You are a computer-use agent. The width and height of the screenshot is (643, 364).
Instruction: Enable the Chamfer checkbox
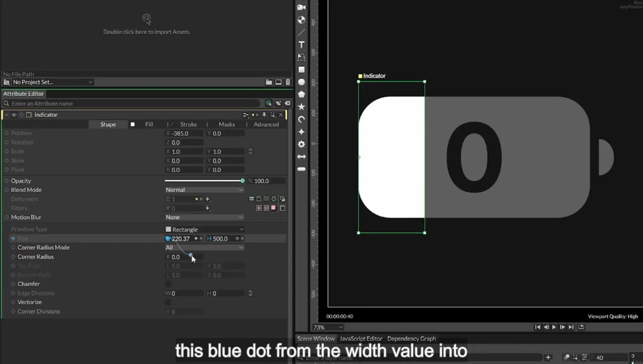point(168,284)
